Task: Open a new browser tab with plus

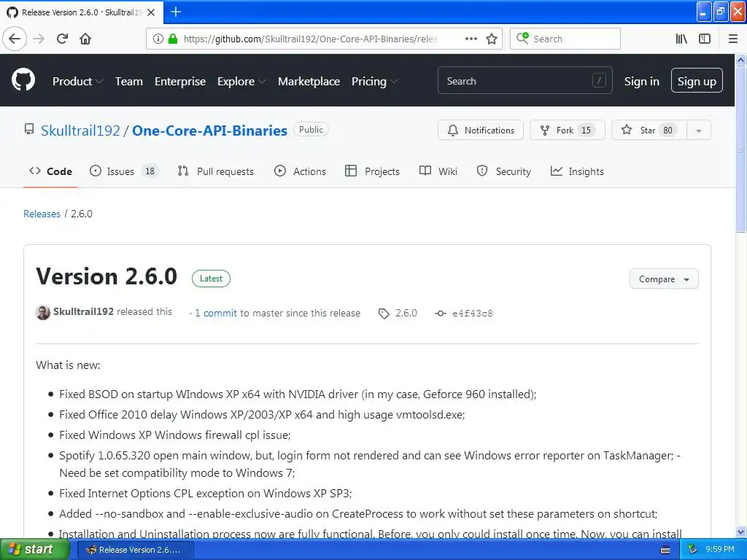Action: [176, 12]
